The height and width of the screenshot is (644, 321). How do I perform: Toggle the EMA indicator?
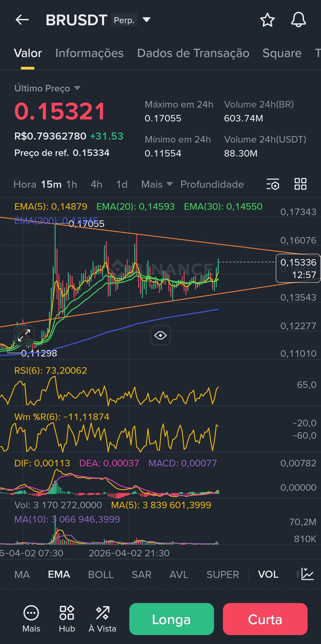59,574
